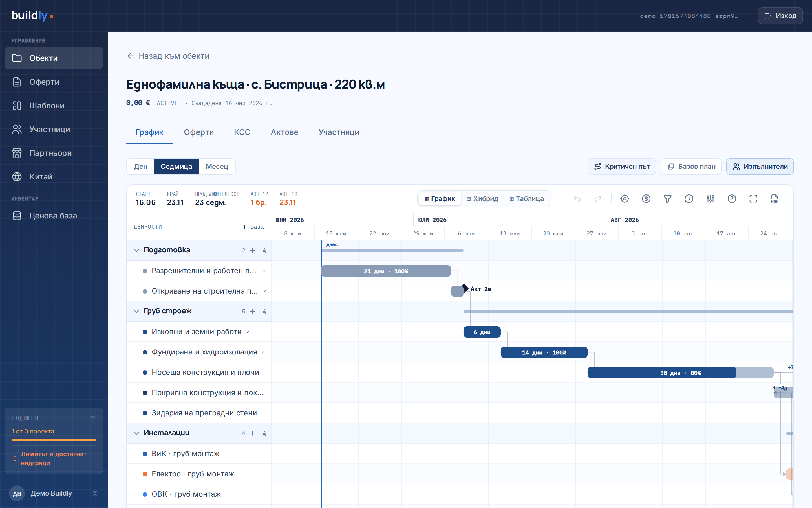Screen dimensions: 812x508
Task: Toggle Критичен път highlighting
Action: point(622,167)
